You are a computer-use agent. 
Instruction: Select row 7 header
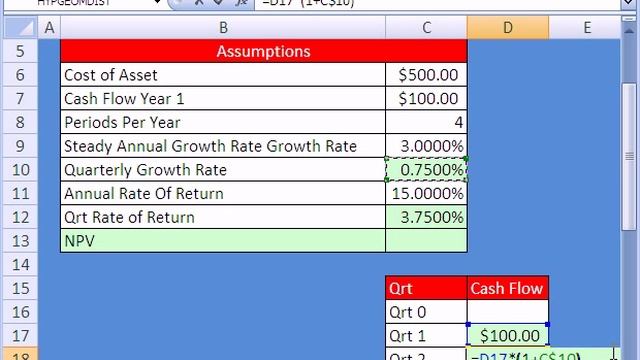click(x=20, y=98)
